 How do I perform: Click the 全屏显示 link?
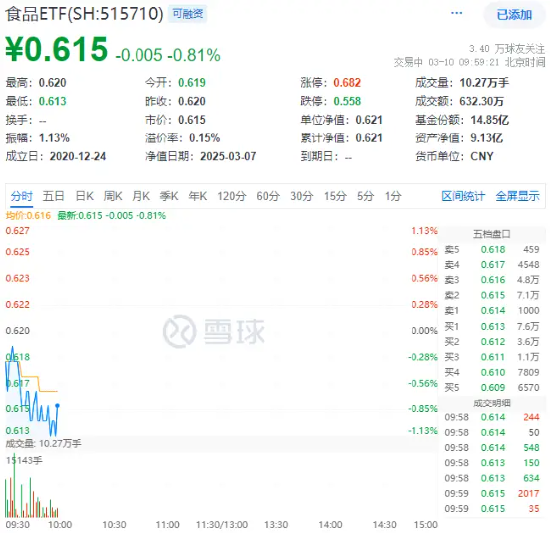(x=517, y=196)
